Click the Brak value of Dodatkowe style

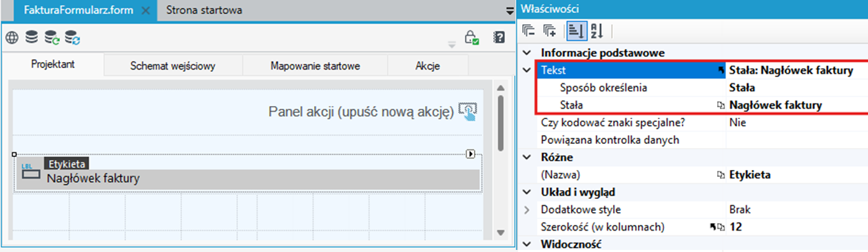(739, 209)
